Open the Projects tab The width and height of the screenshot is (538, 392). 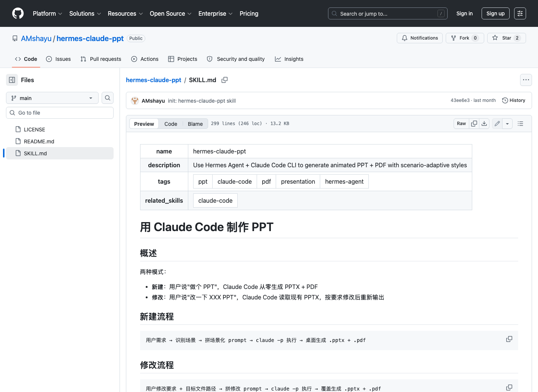point(183,59)
